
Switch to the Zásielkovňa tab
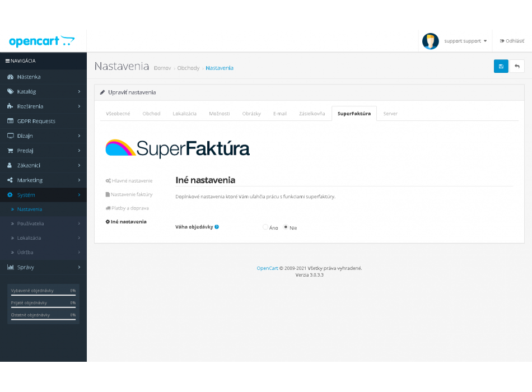coord(312,114)
